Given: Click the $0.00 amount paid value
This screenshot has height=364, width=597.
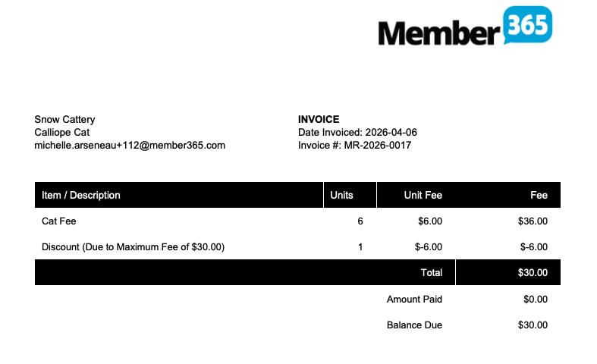Looking at the screenshot, I should 536,299.
